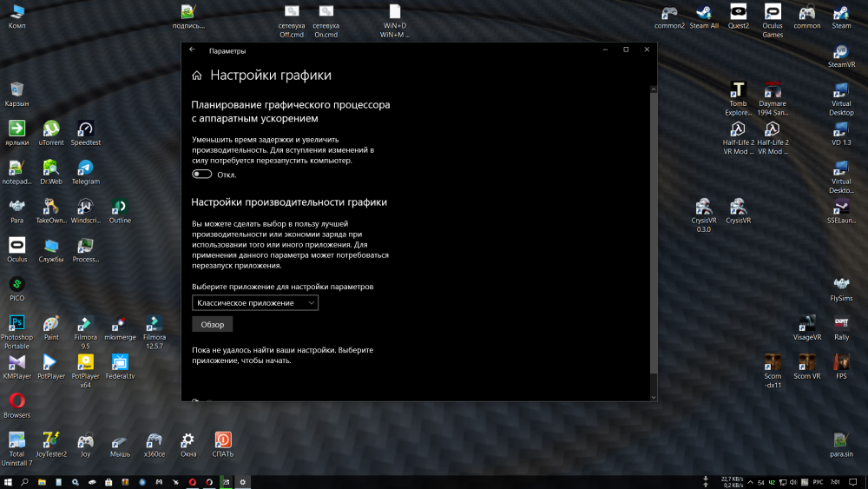
Task: Open the notification center icon
Action: coord(853,482)
